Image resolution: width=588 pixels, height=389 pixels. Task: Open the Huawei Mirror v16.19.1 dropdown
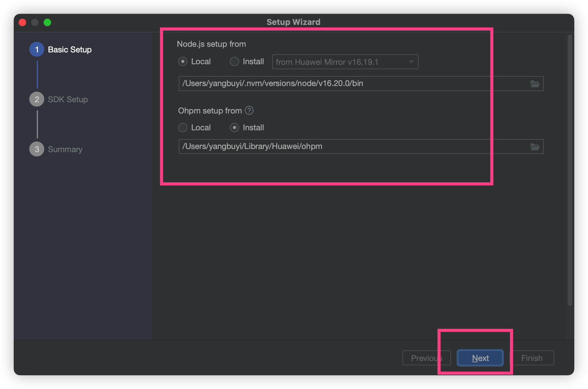(x=345, y=62)
